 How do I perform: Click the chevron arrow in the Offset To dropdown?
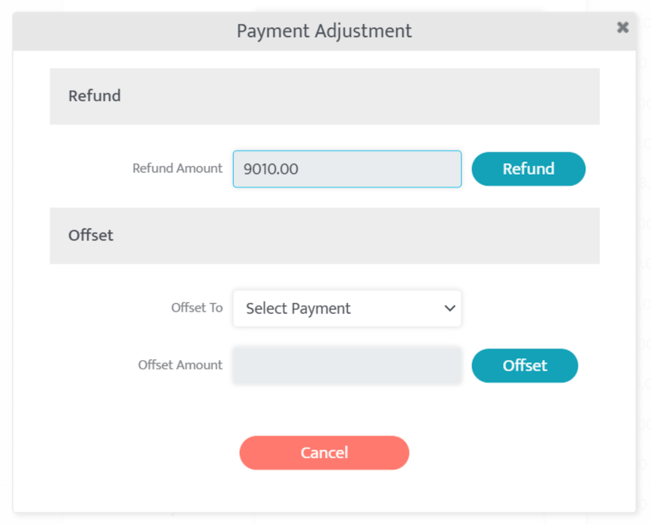tap(449, 309)
